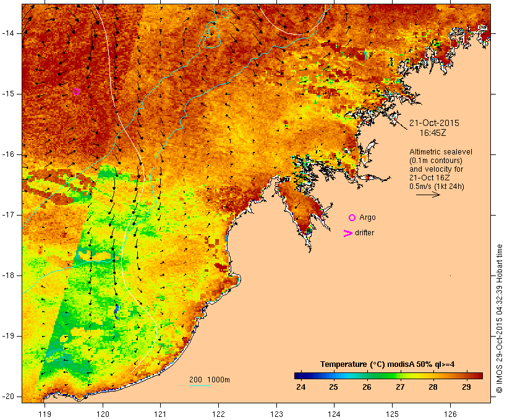This screenshot has width=507, height=420.
Task: Click the 0.5m/s velocity scale arrow
Action: [428, 195]
